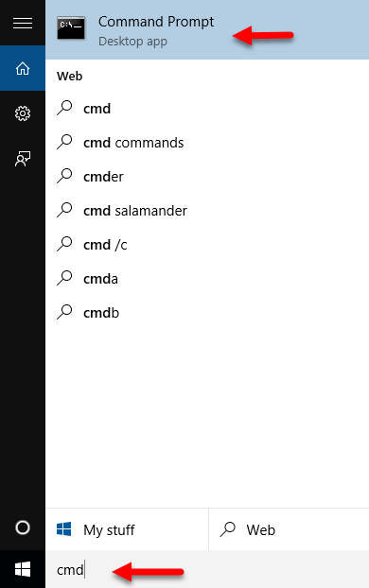The height and width of the screenshot is (588, 369).
Task: Select the "cmd salamander" suggestion
Action: coord(207,211)
